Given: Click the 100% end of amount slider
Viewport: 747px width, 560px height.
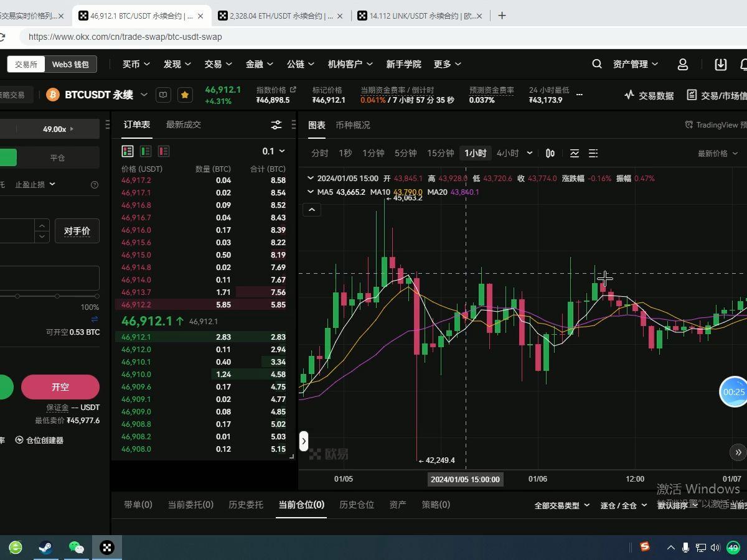Looking at the screenshot, I should point(96,296).
